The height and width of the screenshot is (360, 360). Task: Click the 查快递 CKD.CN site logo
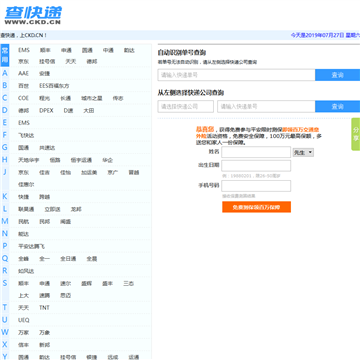33,15
